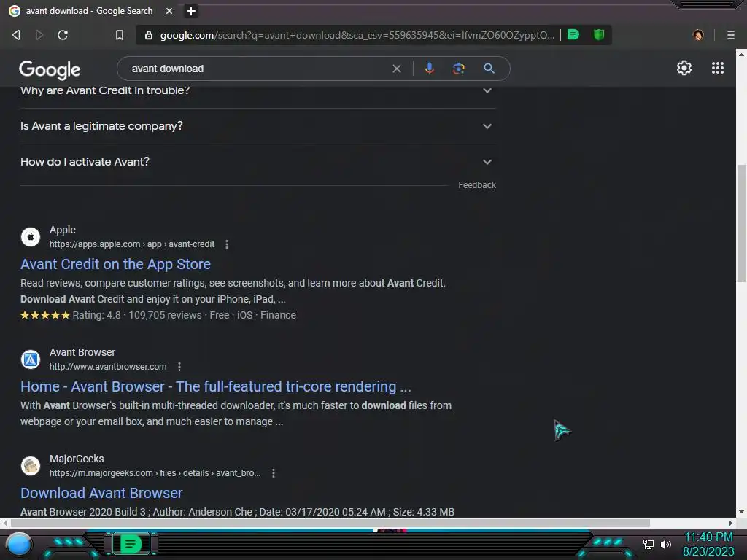
Task: Click the Avant Browser favicon
Action: [31, 359]
